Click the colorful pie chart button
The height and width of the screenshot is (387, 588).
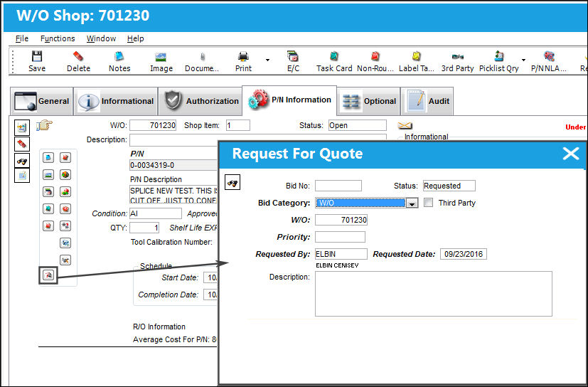click(x=65, y=174)
